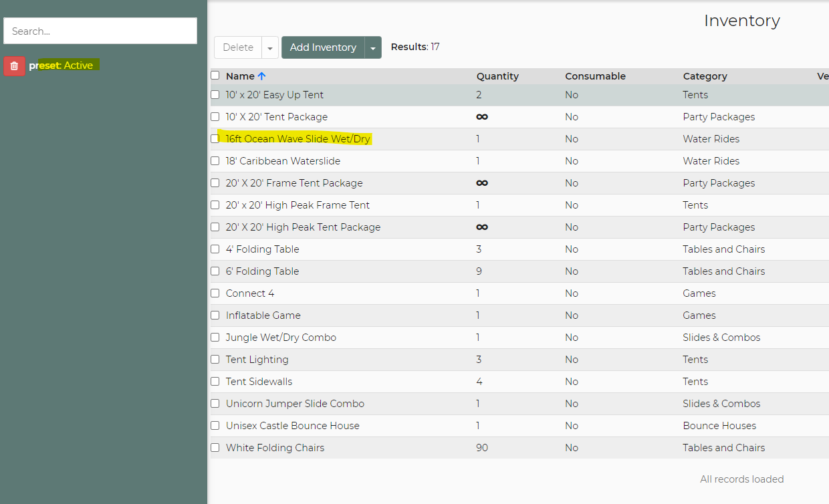Expand the Delete button dropdown arrow
829x504 pixels.
pyautogui.click(x=269, y=47)
